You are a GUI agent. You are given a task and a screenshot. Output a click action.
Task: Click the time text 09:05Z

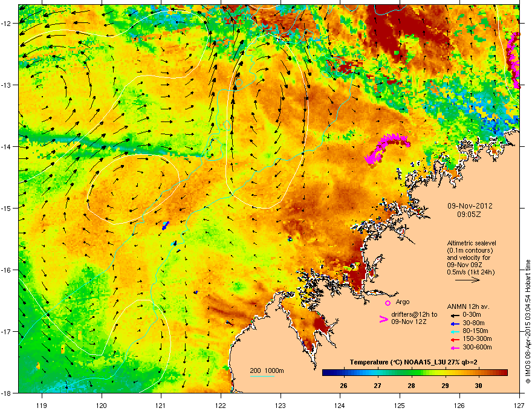(469, 215)
